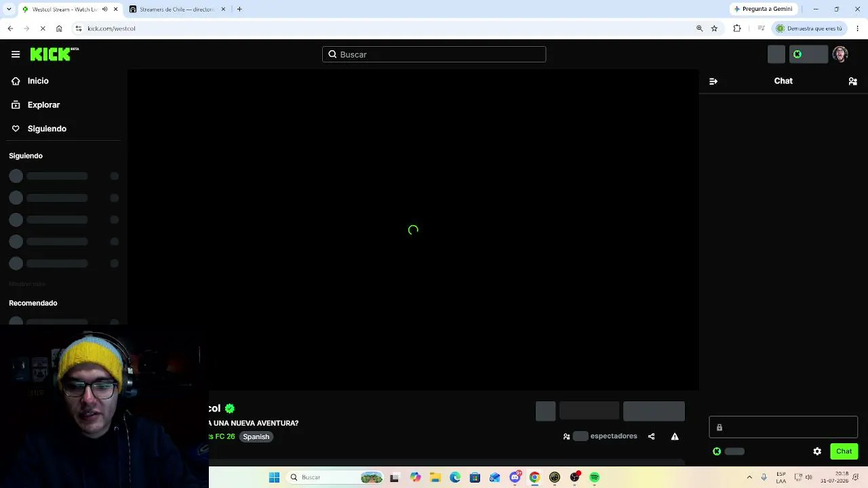Click the Recomendado section heading

point(33,303)
